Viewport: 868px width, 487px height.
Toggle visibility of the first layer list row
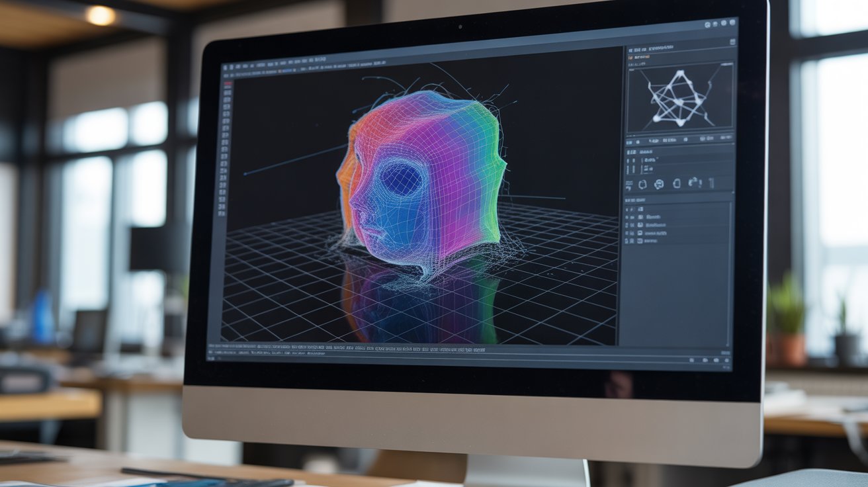point(627,209)
